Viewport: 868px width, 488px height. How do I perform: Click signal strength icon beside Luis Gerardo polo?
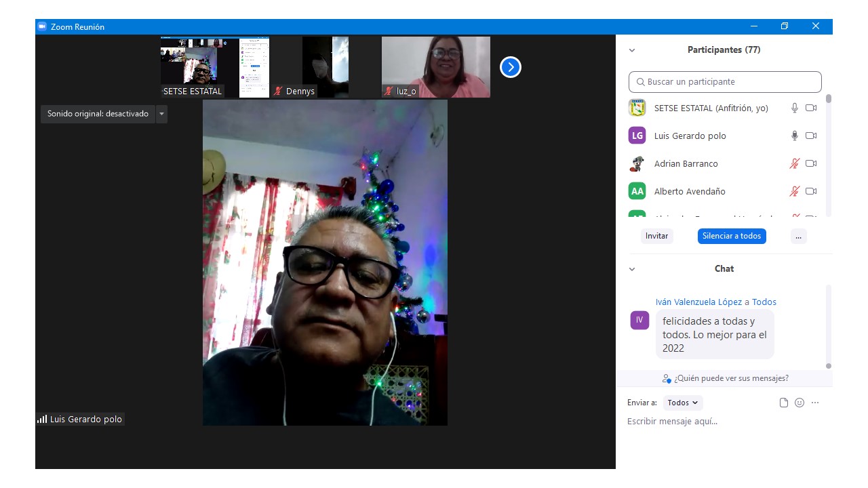pos(42,419)
